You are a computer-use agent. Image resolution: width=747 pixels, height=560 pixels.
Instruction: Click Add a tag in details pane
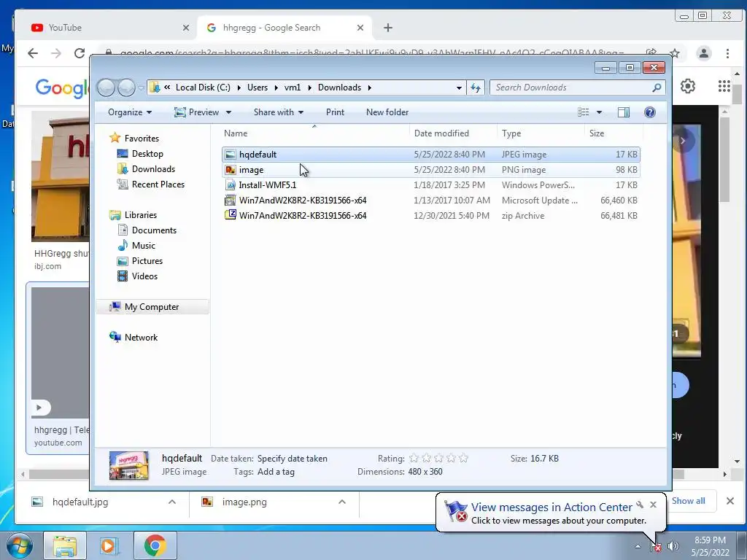[276, 472]
